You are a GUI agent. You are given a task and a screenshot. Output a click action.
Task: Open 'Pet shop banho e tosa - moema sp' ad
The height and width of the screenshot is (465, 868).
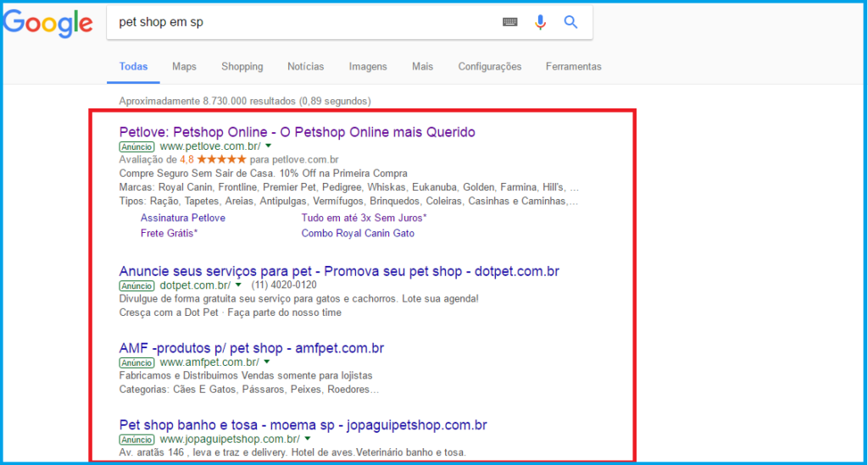click(x=303, y=424)
